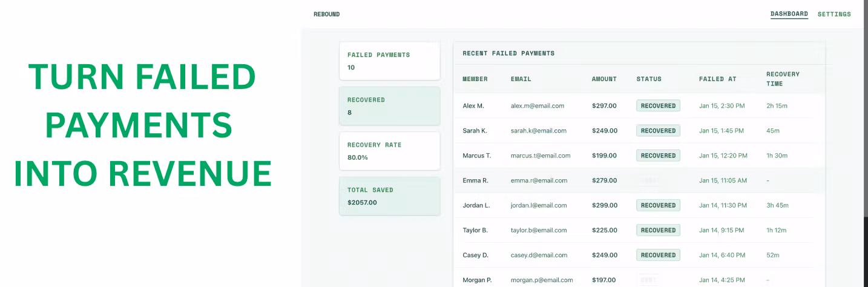868x287 pixels.
Task: Click the Status column header
Action: [649, 79]
